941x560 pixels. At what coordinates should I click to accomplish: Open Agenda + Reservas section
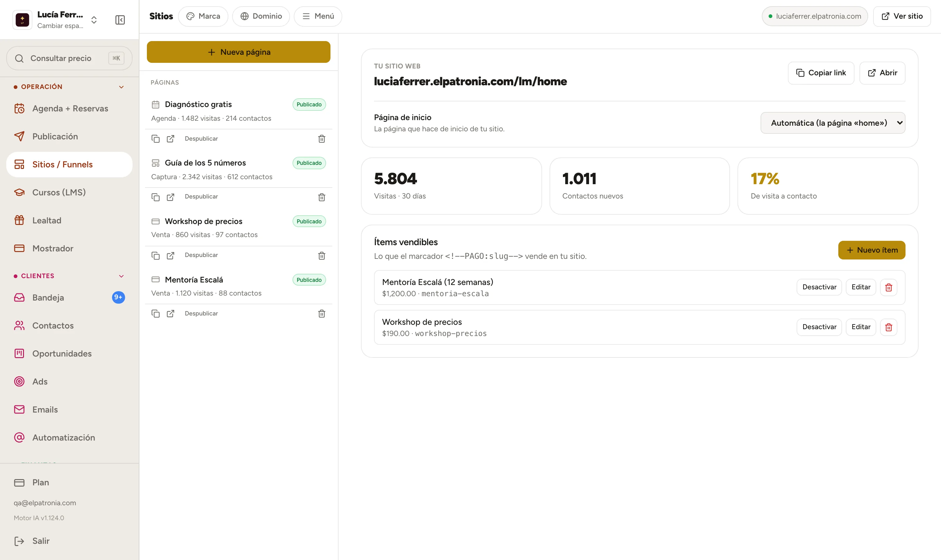69,108
